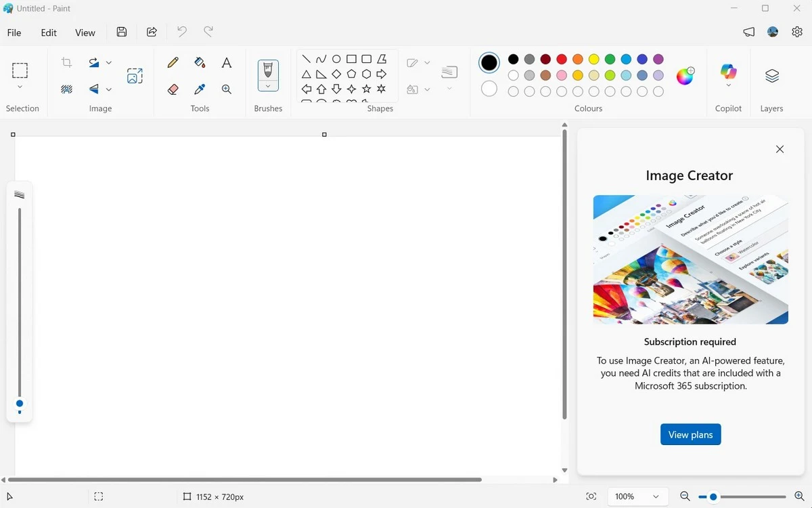
Task: Expand the Shape outline dropdown
Action: pyautogui.click(x=427, y=63)
